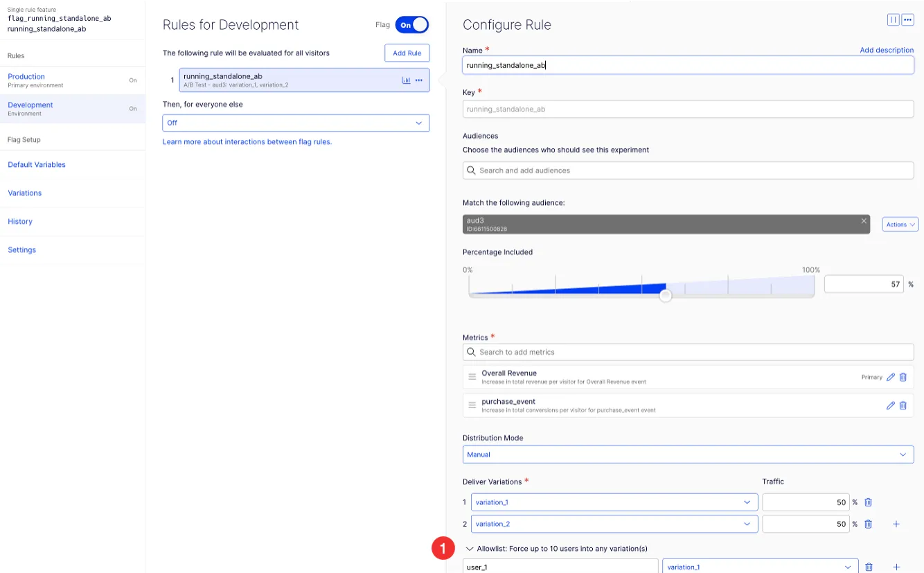Click the flag_running_standalone_ab flag title
The height and width of the screenshot is (573, 924).
59,19
